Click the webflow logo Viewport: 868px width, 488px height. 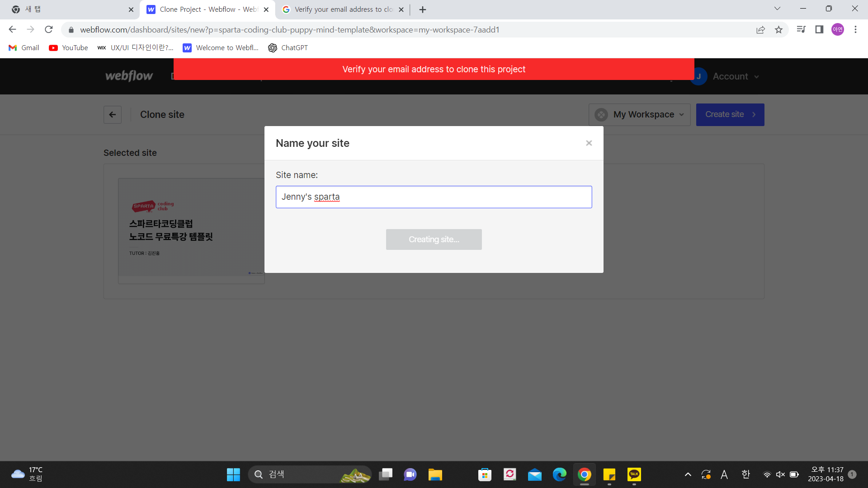[x=129, y=76]
